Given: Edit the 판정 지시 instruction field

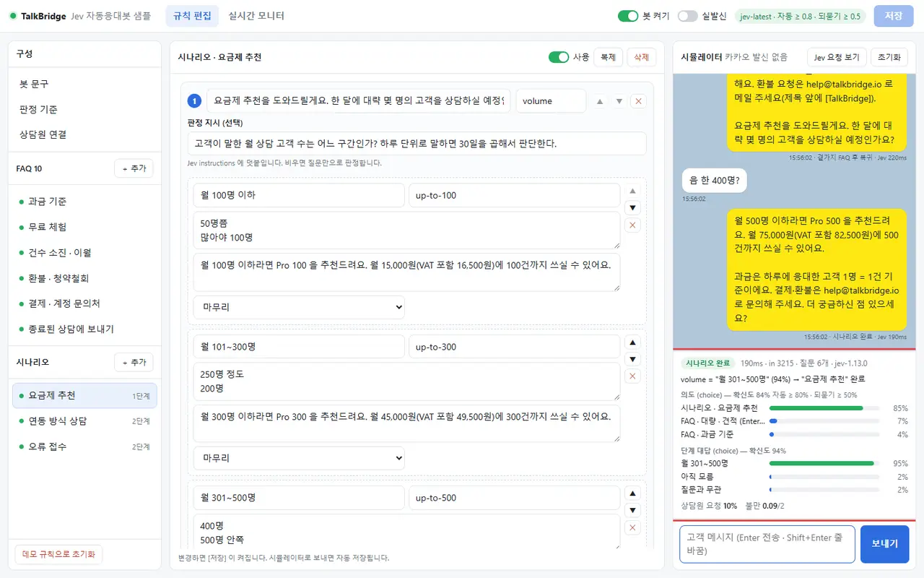Looking at the screenshot, I should click(417, 143).
